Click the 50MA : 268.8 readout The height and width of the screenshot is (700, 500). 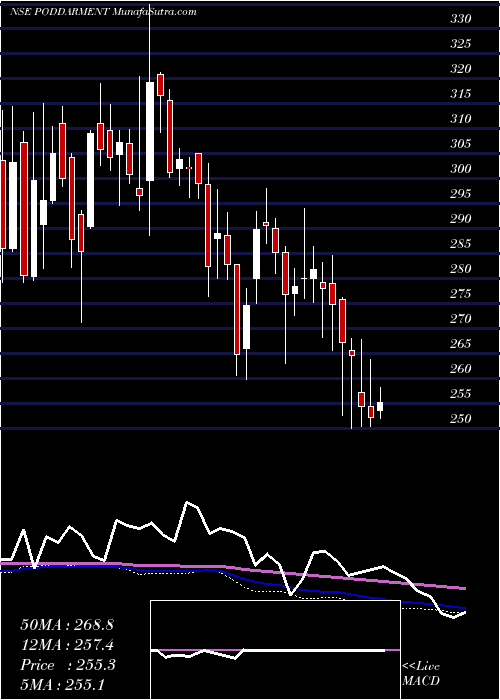(x=67, y=625)
